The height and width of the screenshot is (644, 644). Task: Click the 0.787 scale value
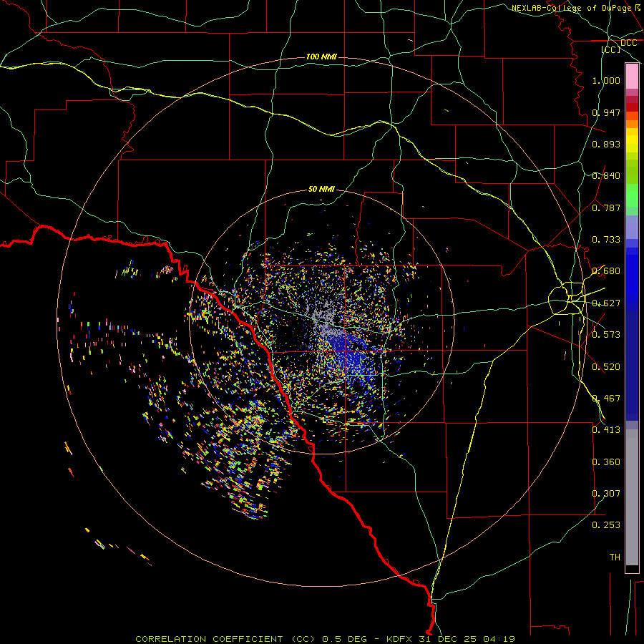(x=606, y=208)
